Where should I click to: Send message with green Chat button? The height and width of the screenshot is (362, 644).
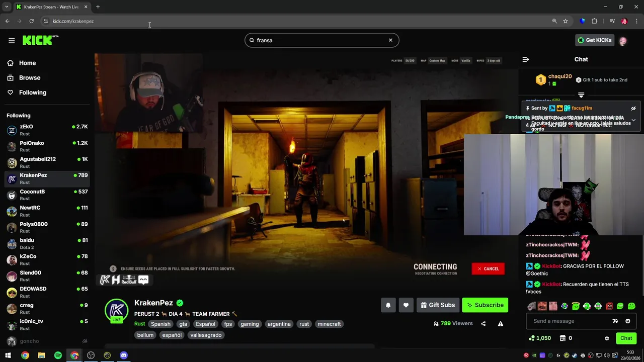(626, 338)
